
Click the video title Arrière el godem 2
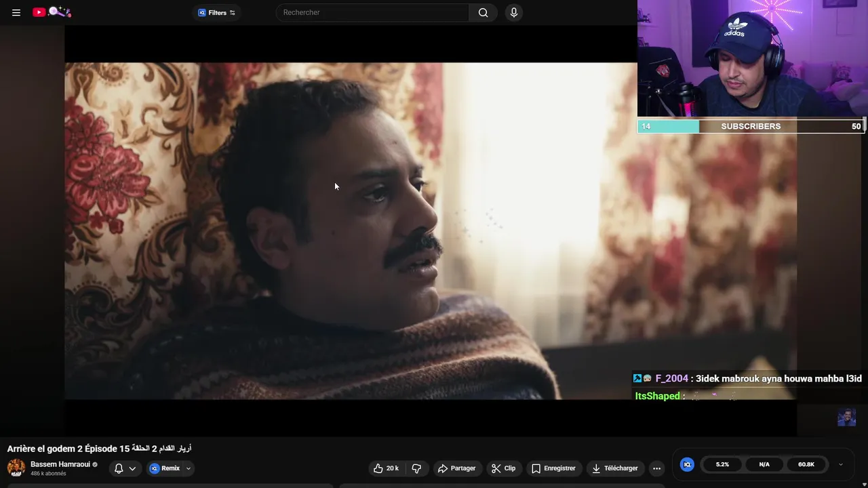pyautogui.click(x=99, y=449)
